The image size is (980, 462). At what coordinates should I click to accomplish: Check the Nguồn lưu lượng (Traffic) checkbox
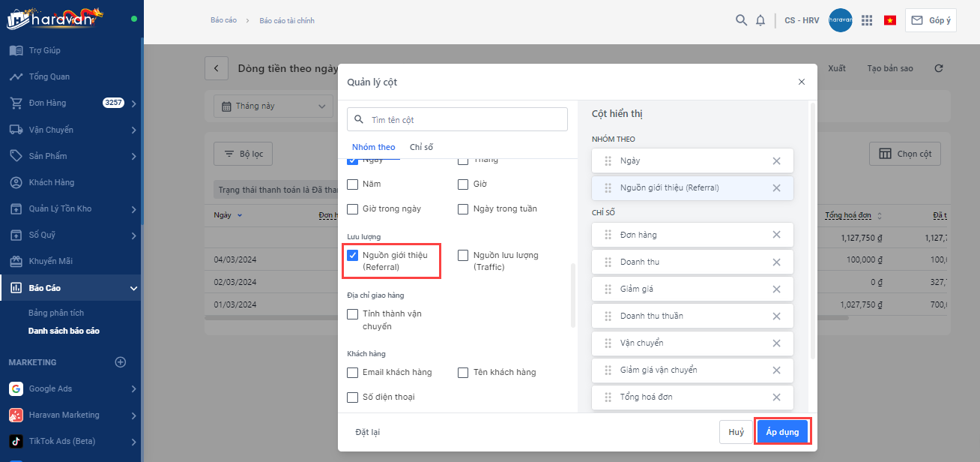[463, 255]
